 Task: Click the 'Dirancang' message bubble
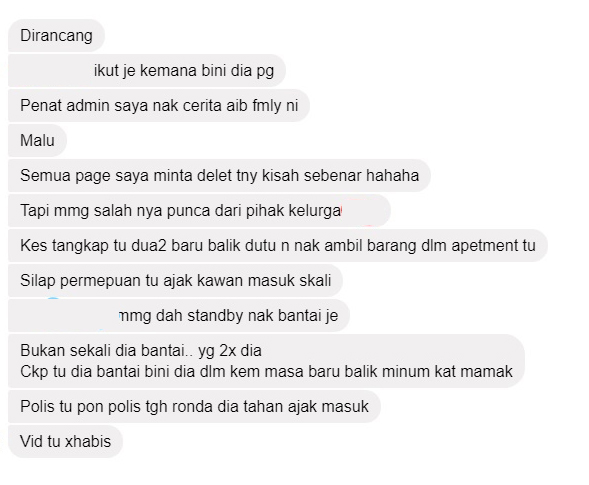pos(56,36)
